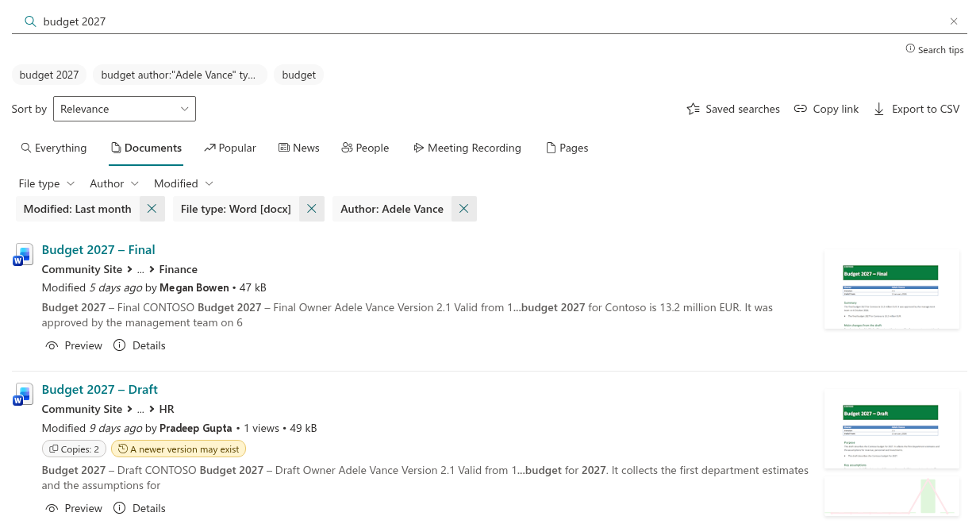
Task: Focus the search field containing budget 2027
Action: click(490, 21)
